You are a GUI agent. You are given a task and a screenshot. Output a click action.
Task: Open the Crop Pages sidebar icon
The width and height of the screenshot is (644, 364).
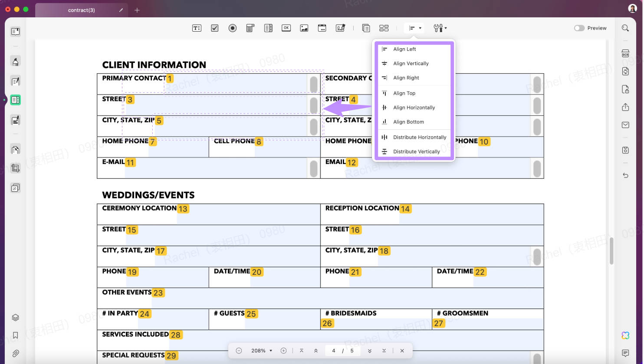[15, 168]
